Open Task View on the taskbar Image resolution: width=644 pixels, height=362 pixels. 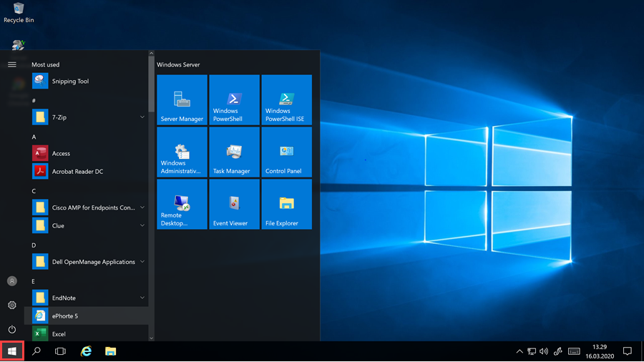click(60, 351)
